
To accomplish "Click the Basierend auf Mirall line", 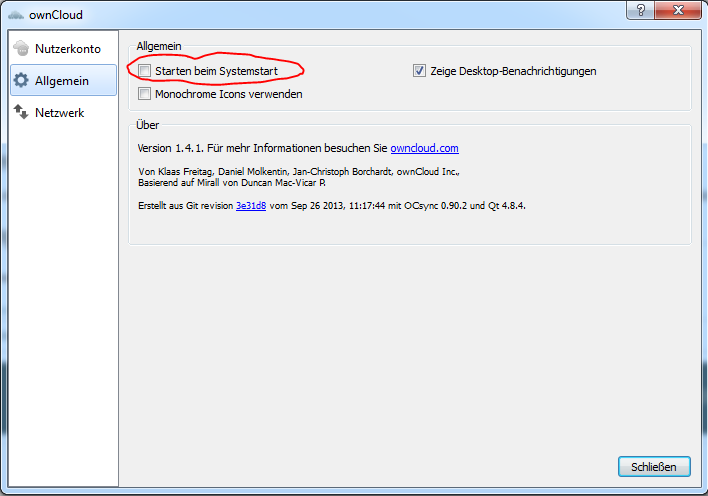I will (x=232, y=182).
